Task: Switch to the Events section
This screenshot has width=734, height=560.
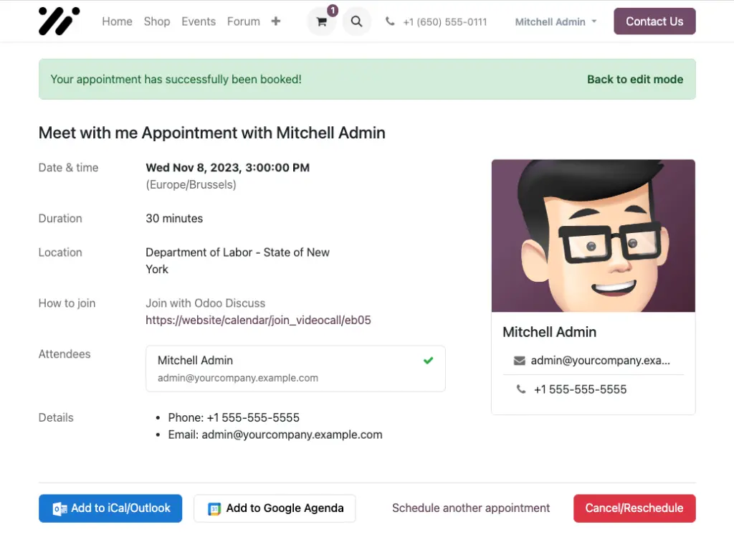Action: pos(199,22)
